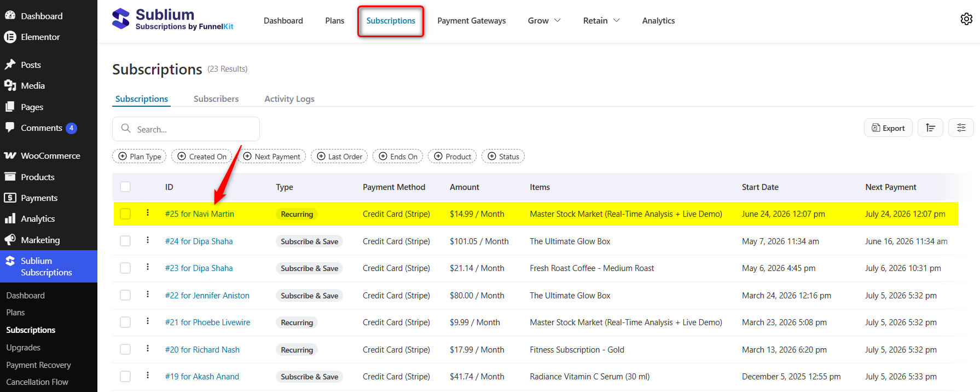The image size is (980, 392).
Task: Expand the Retain dropdown menu
Action: 601,20
